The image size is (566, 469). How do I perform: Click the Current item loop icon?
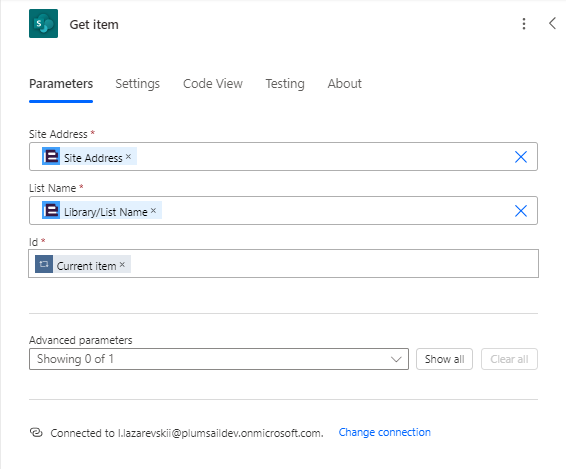click(x=44, y=264)
